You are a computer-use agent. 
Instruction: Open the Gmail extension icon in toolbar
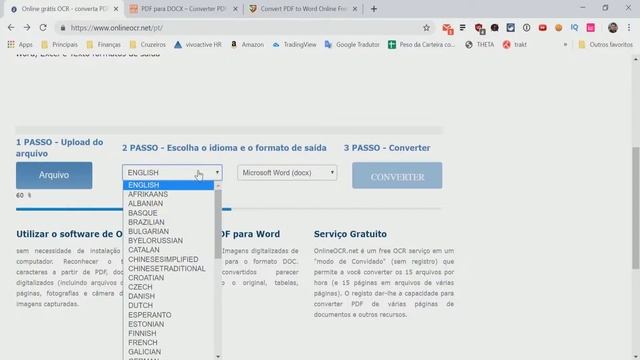pyautogui.click(x=447, y=28)
